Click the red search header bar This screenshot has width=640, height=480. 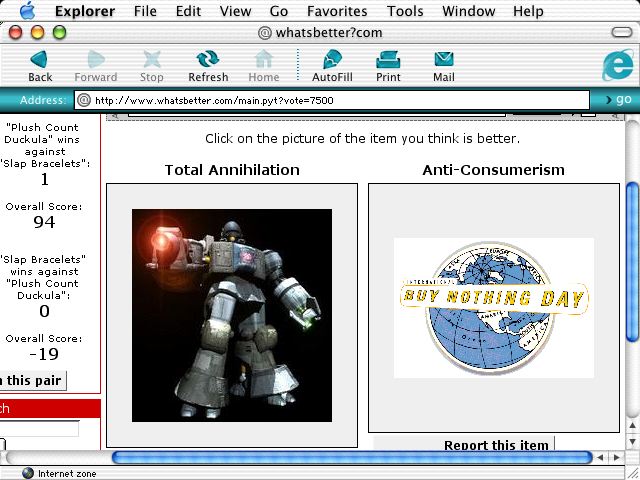[x=50, y=409]
